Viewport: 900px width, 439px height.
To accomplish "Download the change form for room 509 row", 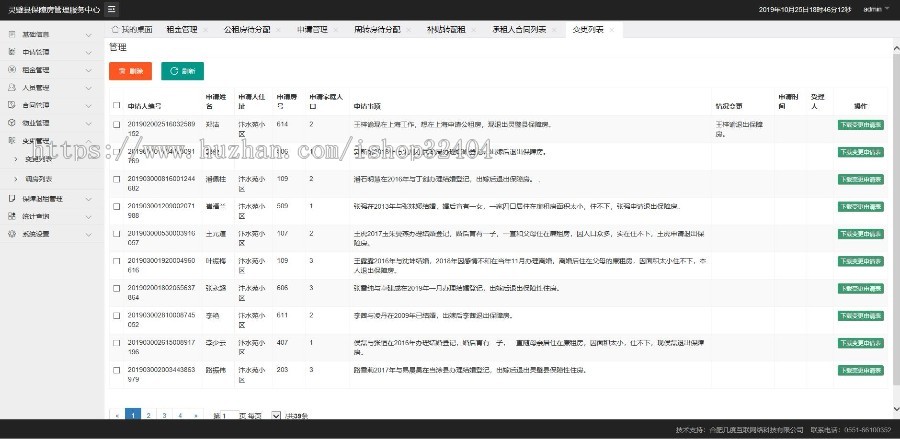I will pyautogui.click(x=860, y=207).
